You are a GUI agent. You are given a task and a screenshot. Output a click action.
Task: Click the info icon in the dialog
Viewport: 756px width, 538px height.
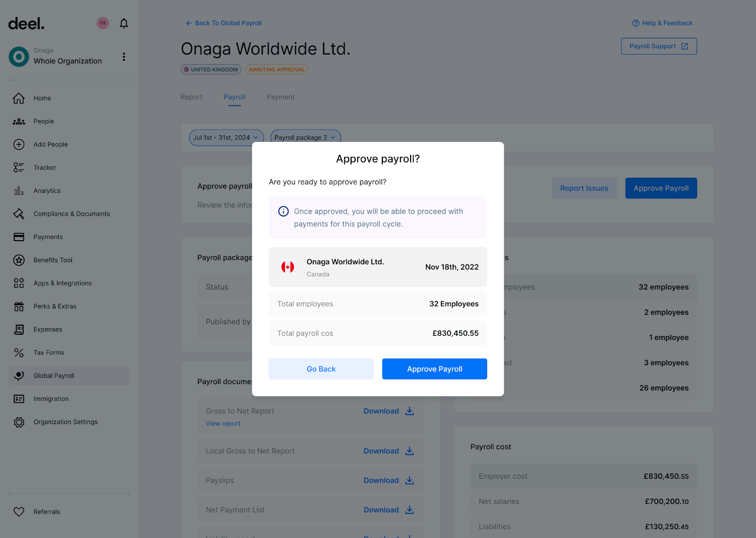[283, 211]
